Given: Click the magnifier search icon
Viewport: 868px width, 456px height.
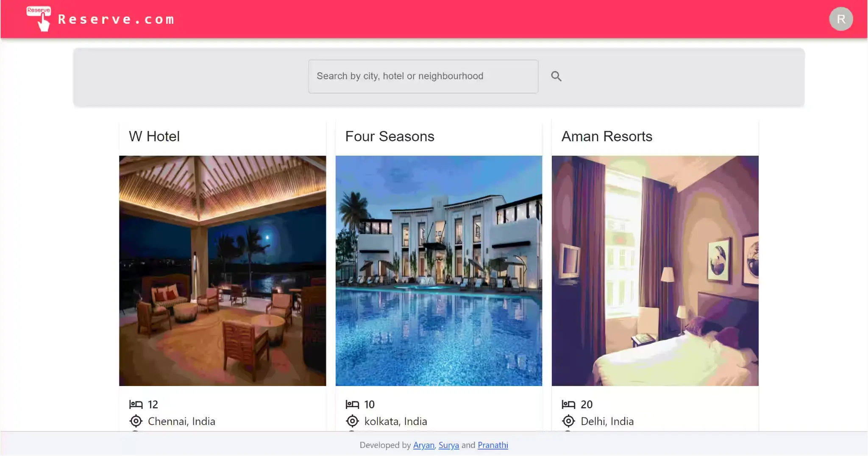Looking at the screenshot, I should pyautogui.click(x=556, y=76).
